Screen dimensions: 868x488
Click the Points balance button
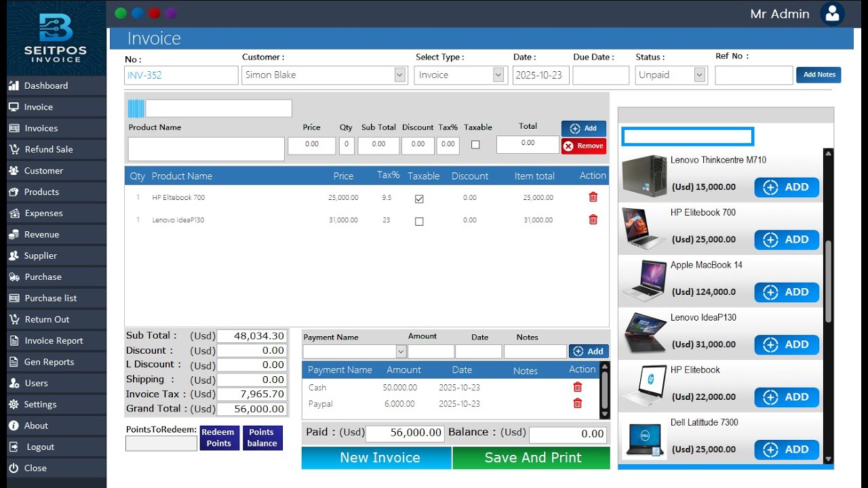coord(262,437)
